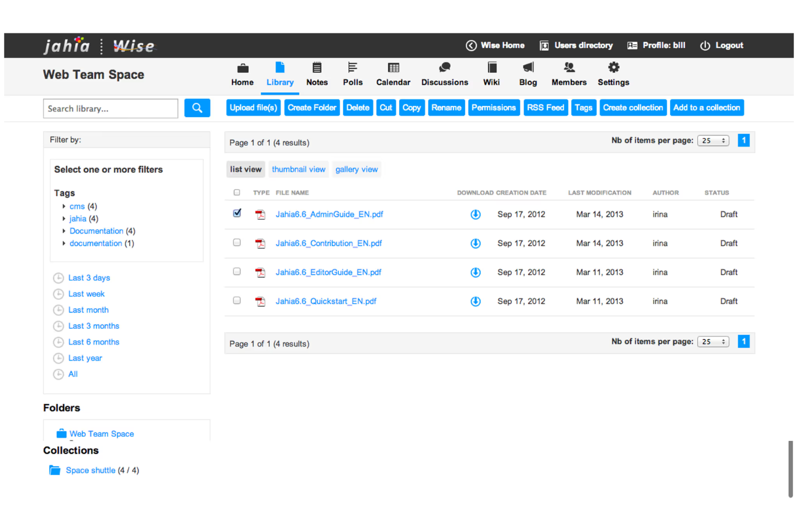
Task: Click Create Folder button
Action: [x=312, y=108]
